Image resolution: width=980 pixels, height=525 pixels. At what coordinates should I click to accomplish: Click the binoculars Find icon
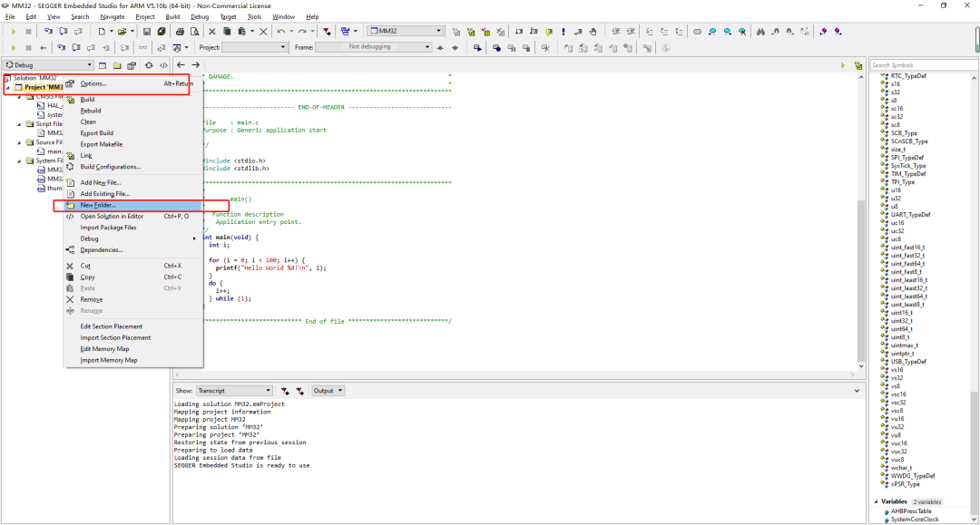coord(760,31)
